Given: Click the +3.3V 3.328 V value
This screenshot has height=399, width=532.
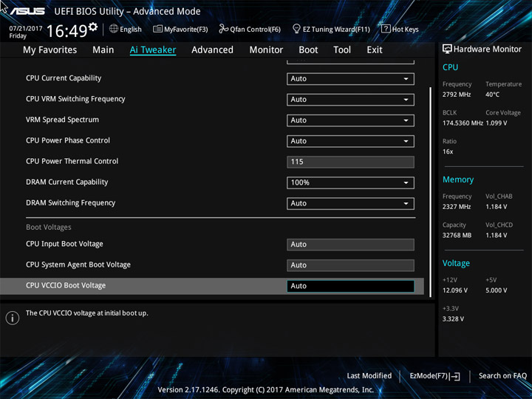Looking at the screenshot, I should pyautogui.click(x=453, y=319).
